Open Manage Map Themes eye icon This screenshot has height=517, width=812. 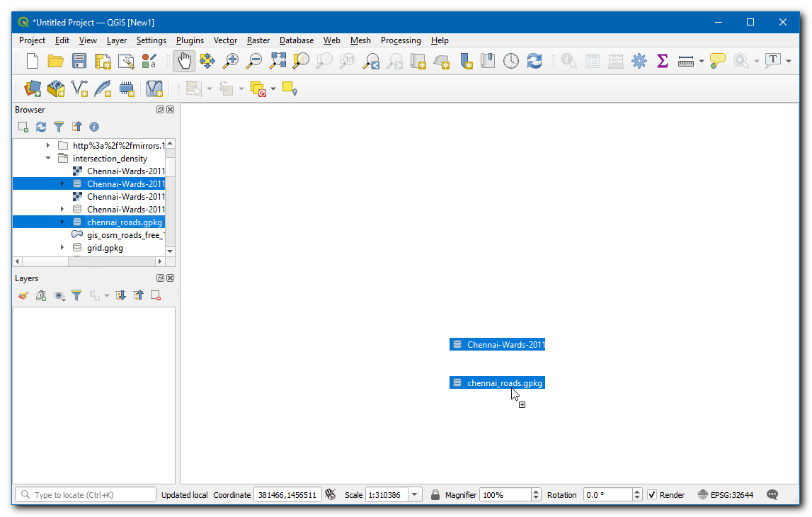[59, 295]
